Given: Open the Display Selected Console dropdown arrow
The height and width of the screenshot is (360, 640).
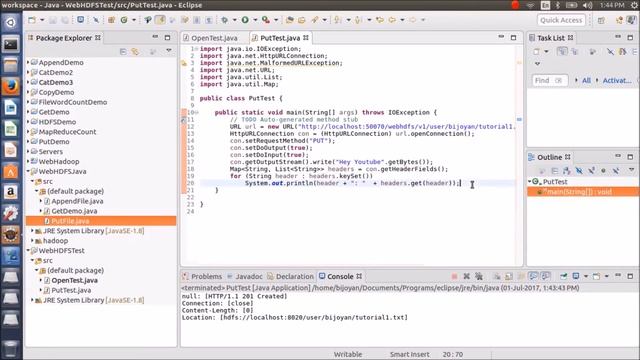Looking at the screenshot, I should [586, 276].
